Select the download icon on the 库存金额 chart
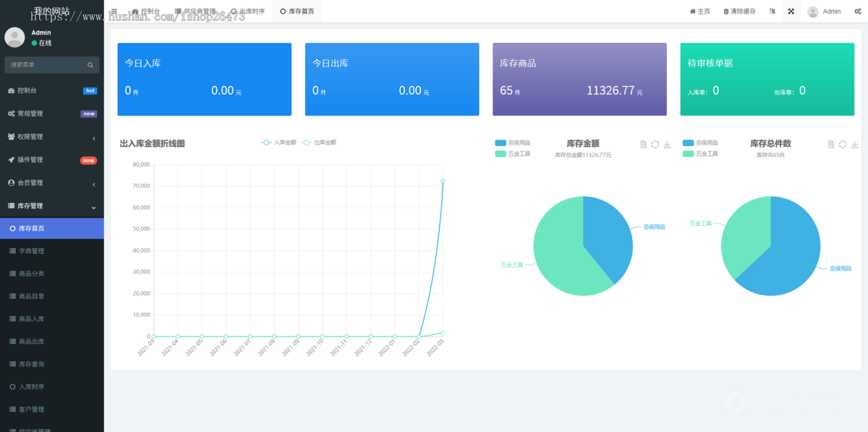Screen dimensions: 868x432 [667, 144]
